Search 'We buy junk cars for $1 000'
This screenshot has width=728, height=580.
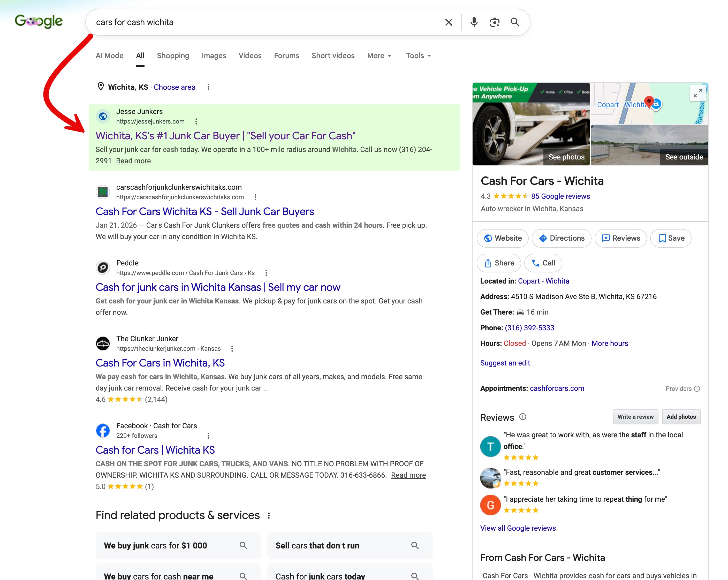[178, 546]
